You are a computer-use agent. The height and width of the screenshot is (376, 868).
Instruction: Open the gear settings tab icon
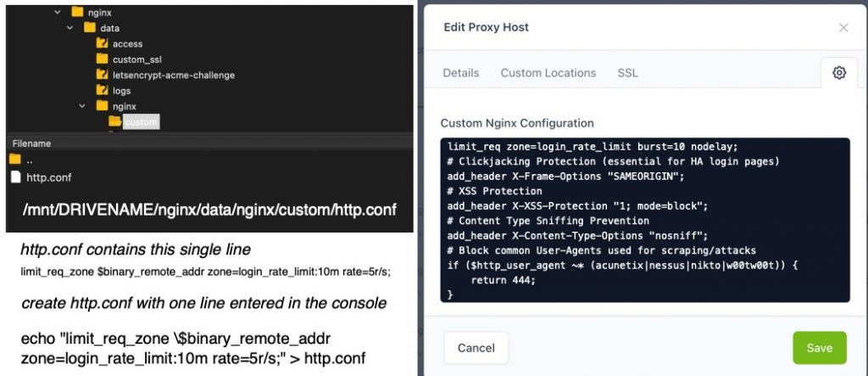coord(839,73)
